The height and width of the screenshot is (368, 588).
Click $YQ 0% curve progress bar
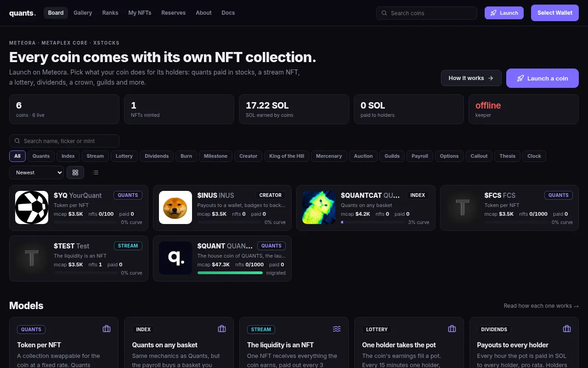pos(85,222)
